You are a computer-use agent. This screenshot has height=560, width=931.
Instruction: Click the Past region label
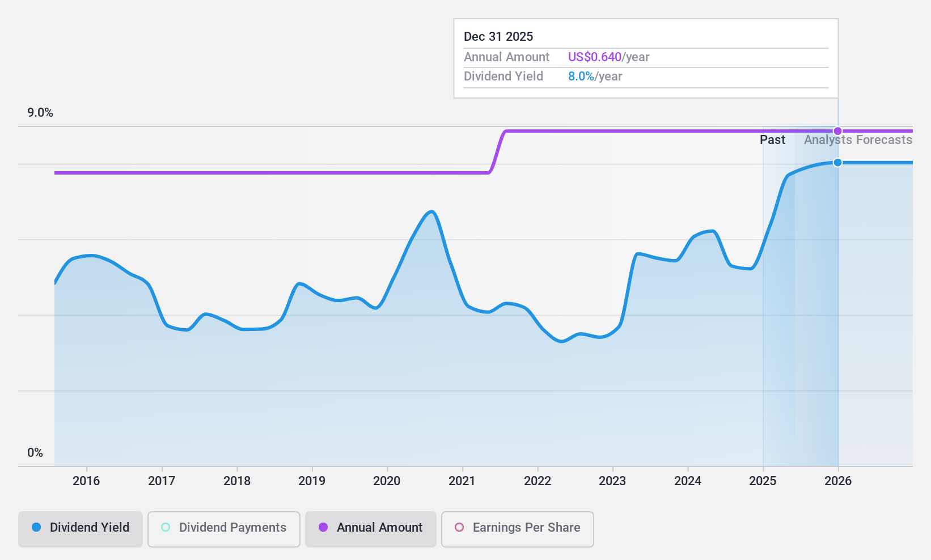point(772,140)
